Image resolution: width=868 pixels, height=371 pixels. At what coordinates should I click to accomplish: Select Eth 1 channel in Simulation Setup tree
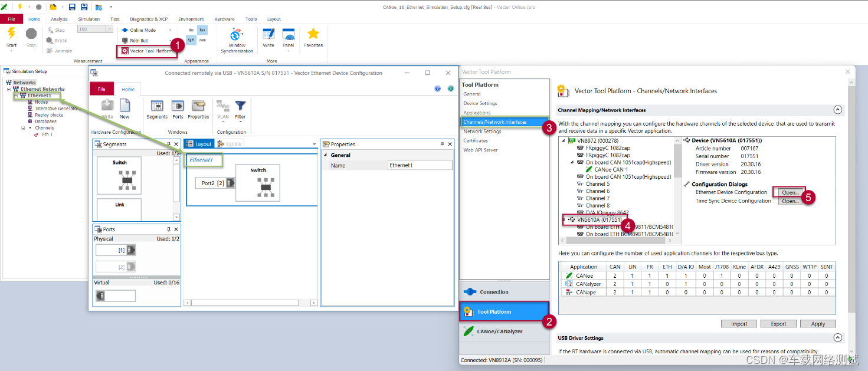coord(47,134)
